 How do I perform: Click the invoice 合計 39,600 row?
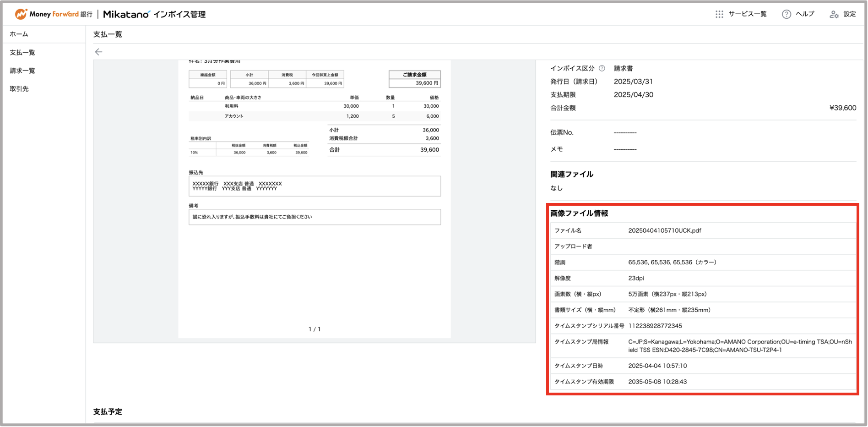click(x=384, y=150)
